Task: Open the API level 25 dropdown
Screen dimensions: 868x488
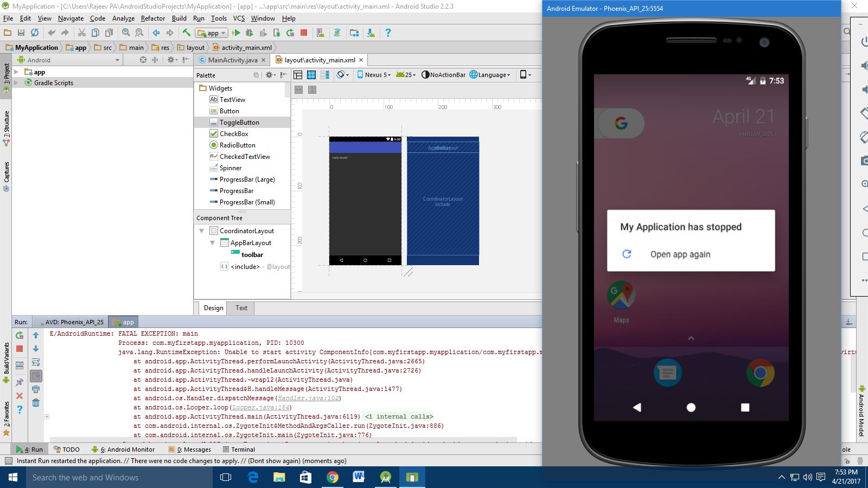Action: pos(406,75)
